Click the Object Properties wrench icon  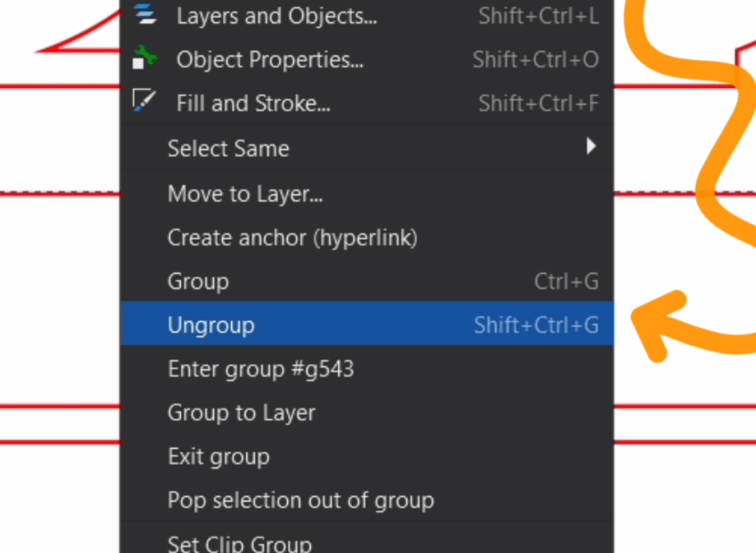tap(145, 58)
